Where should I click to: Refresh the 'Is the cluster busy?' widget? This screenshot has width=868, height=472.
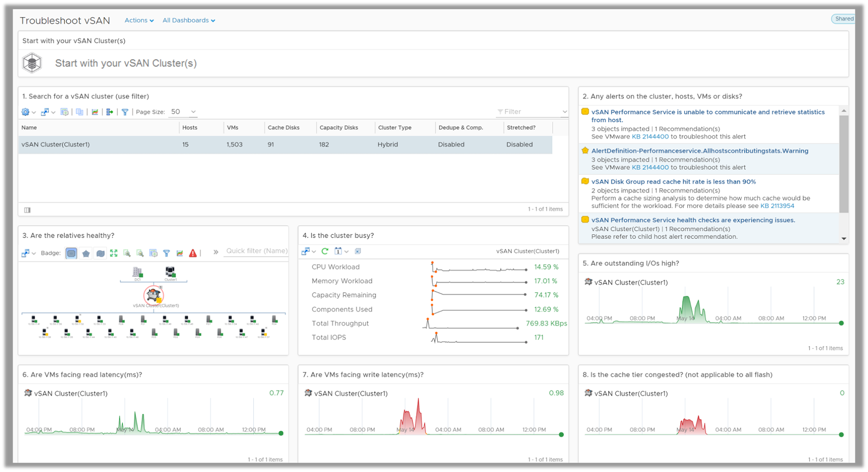[x=325, y=251]
